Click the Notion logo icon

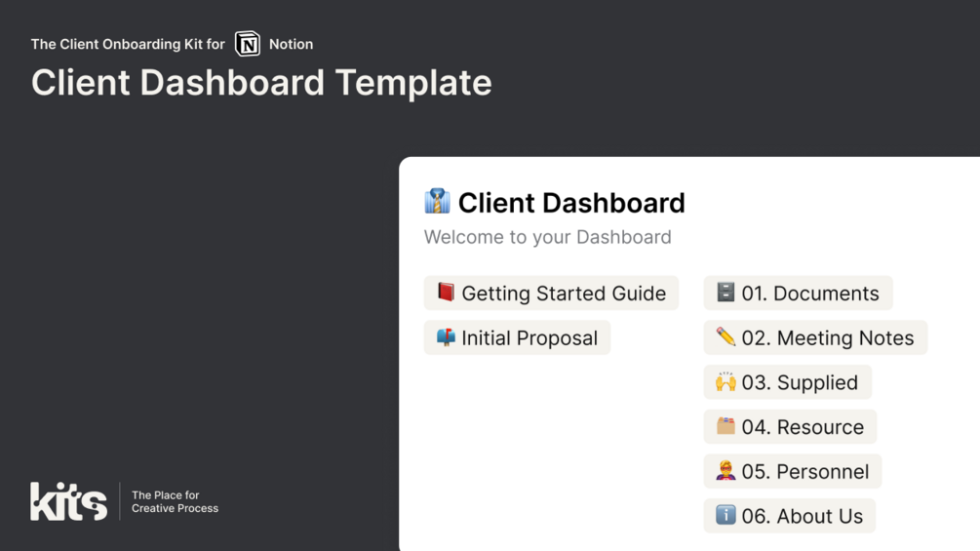248,44
